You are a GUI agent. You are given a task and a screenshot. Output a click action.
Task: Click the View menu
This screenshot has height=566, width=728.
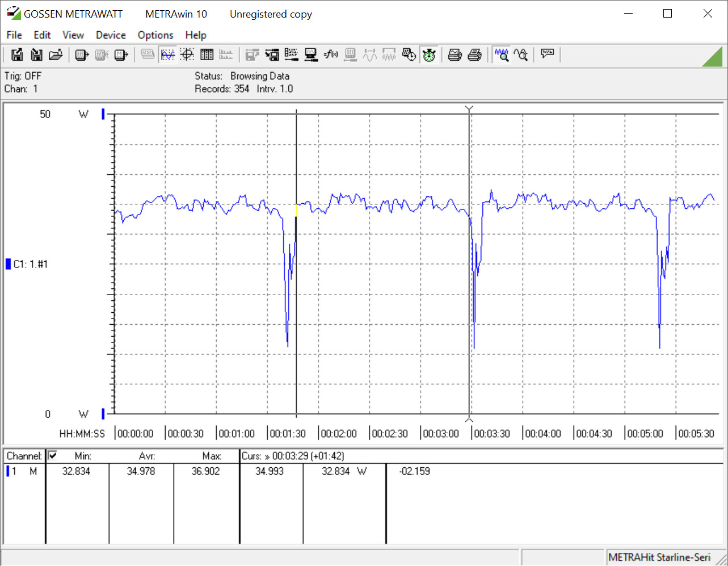click(x=73, y=35)
